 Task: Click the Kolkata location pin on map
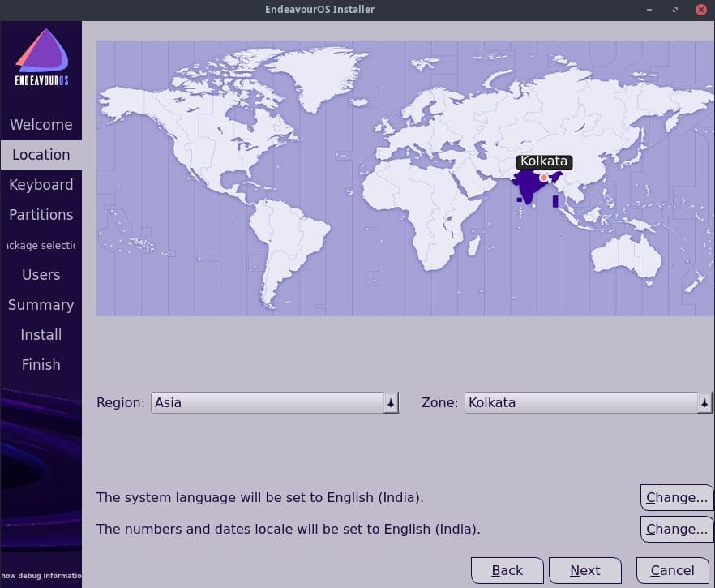coord(543,178)
